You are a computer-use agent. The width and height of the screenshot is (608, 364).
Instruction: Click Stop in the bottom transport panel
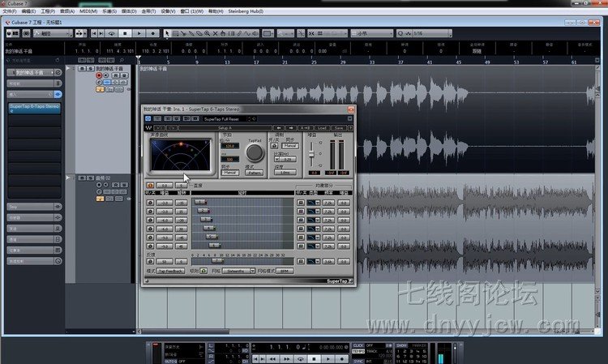click(314, 359)
